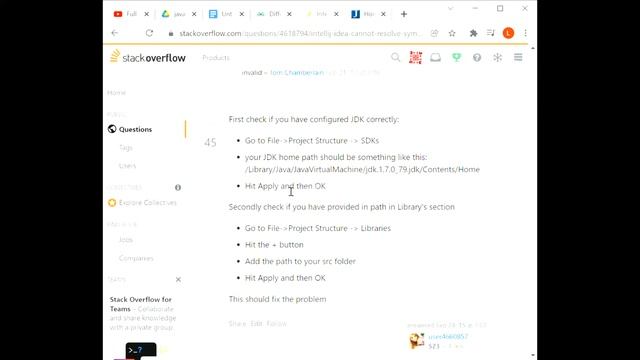The height and width of the screenshot is (360, 640).
Task: Open the browser extensions puzzle icon
Action: (473, 33)
